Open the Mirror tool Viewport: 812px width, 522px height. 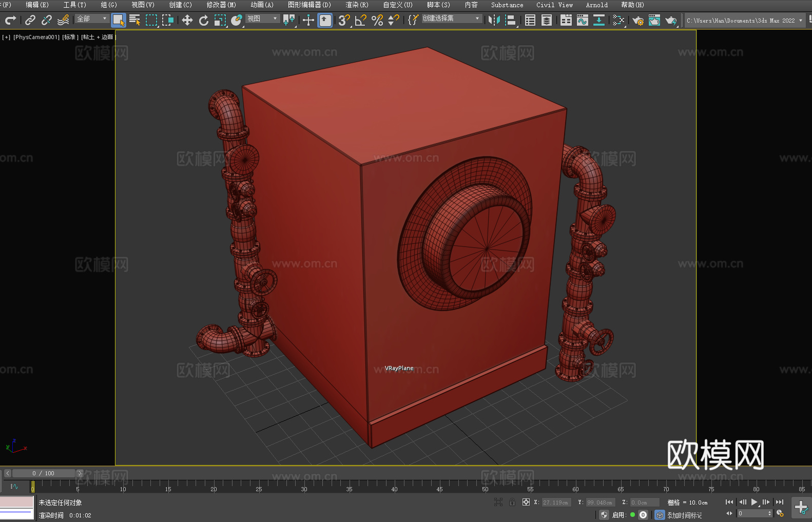click(494, 20)
